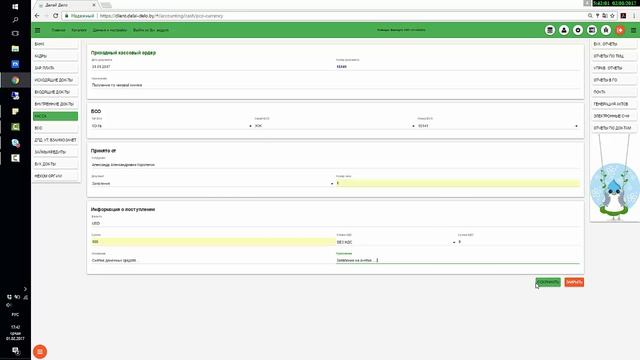
Task: Bookmark the page with the star icon
Action: [612, 16]
